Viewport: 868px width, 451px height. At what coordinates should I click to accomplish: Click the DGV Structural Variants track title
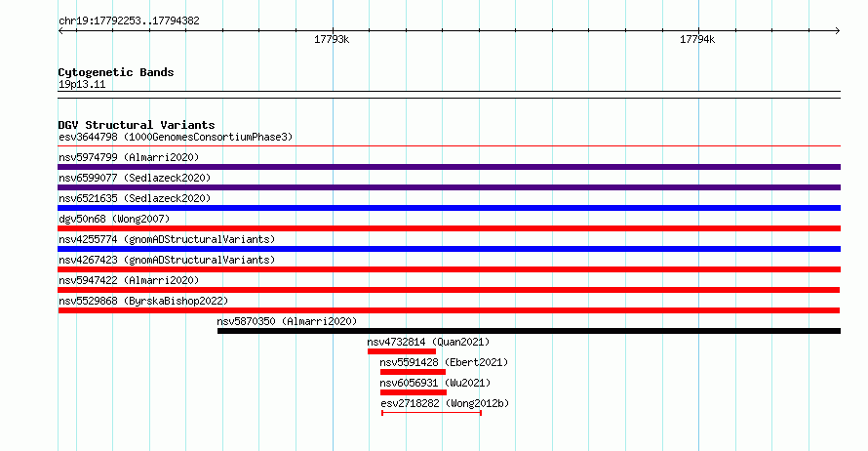(137, 125)
